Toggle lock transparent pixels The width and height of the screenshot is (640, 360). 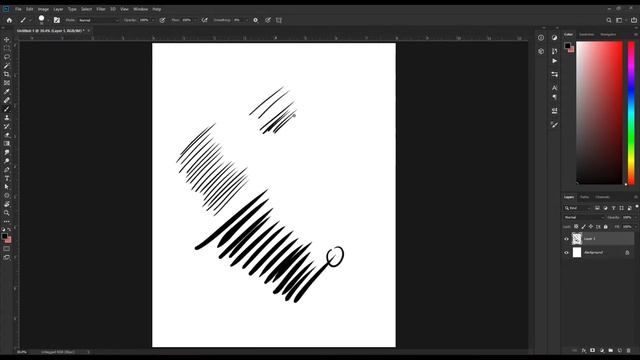pyautogui.click(x=576, y=227)
